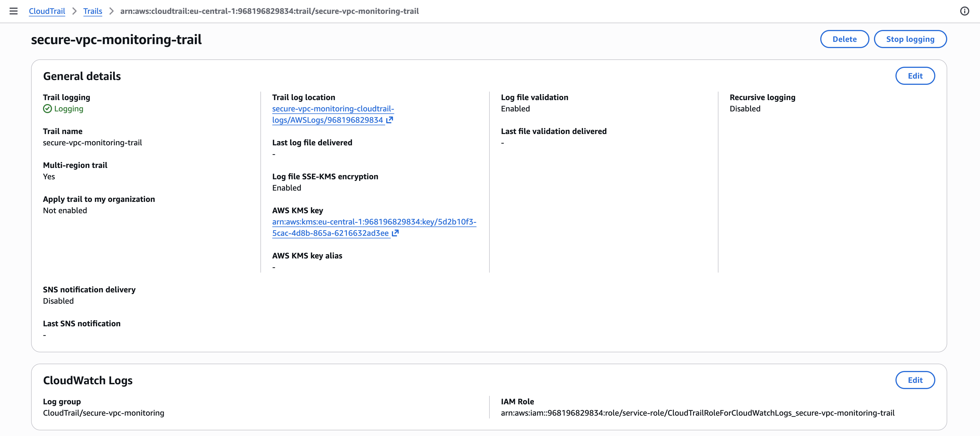This screenshot has width=980, height=436.
Task: Click the Logging status text
Action: coord(68,109)
